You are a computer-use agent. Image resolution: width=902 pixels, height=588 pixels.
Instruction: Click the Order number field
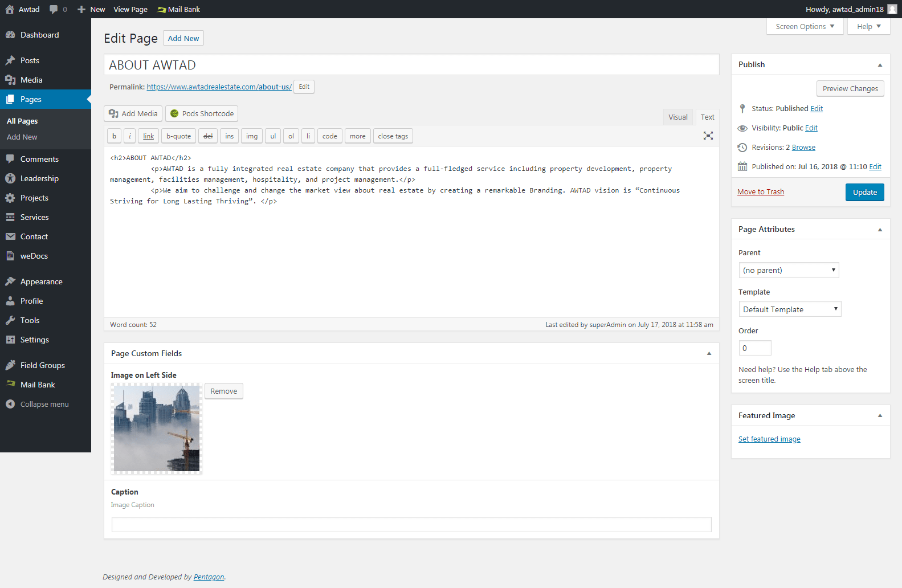(x=755, y=348)
